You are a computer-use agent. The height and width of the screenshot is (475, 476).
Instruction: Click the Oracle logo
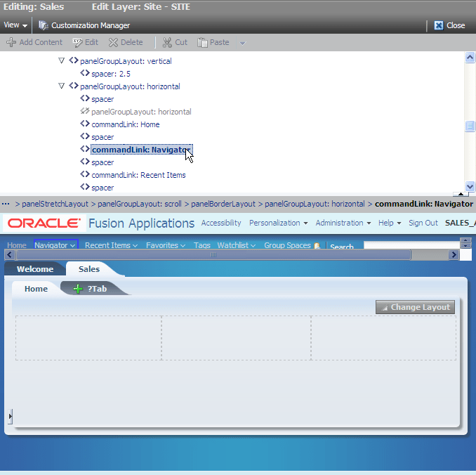44,223
